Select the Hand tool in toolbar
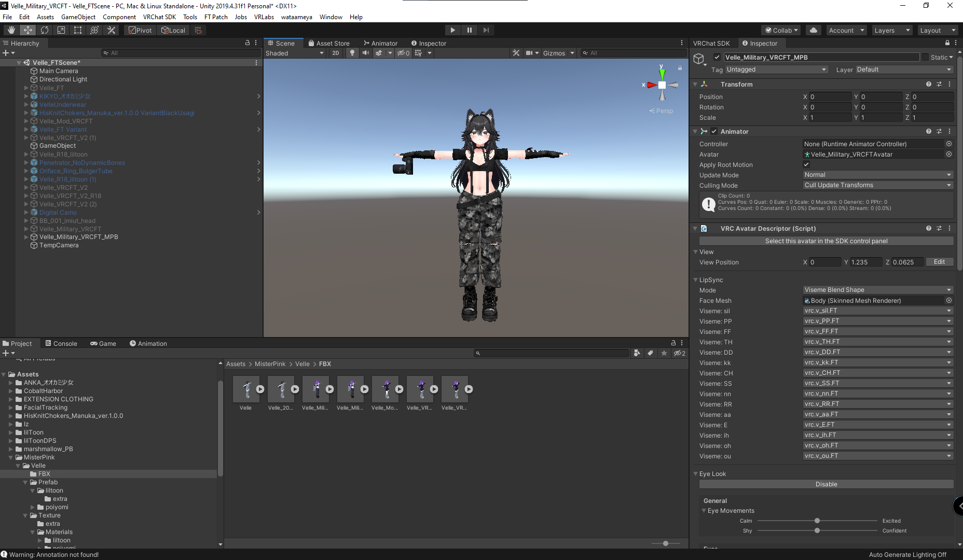 (11, 30)
